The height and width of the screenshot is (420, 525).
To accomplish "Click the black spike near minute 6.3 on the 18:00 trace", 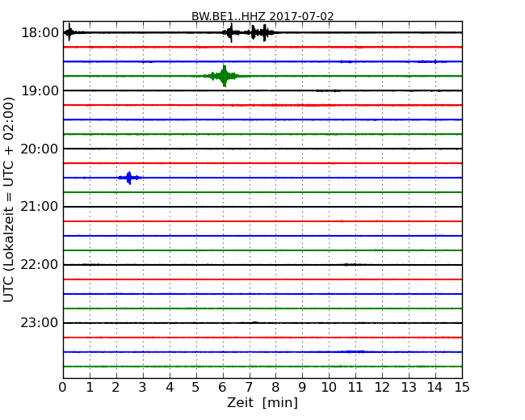I will (231, 33).
